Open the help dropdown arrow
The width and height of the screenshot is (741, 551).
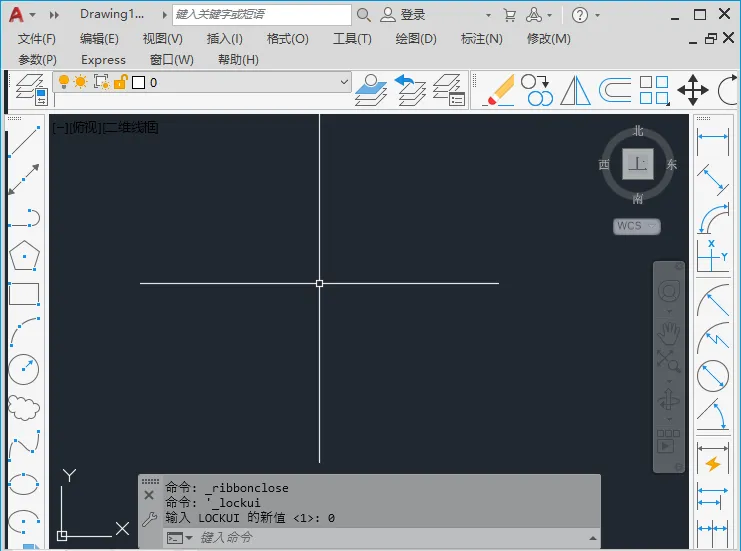pyautogui.click(x=597, y=16)
